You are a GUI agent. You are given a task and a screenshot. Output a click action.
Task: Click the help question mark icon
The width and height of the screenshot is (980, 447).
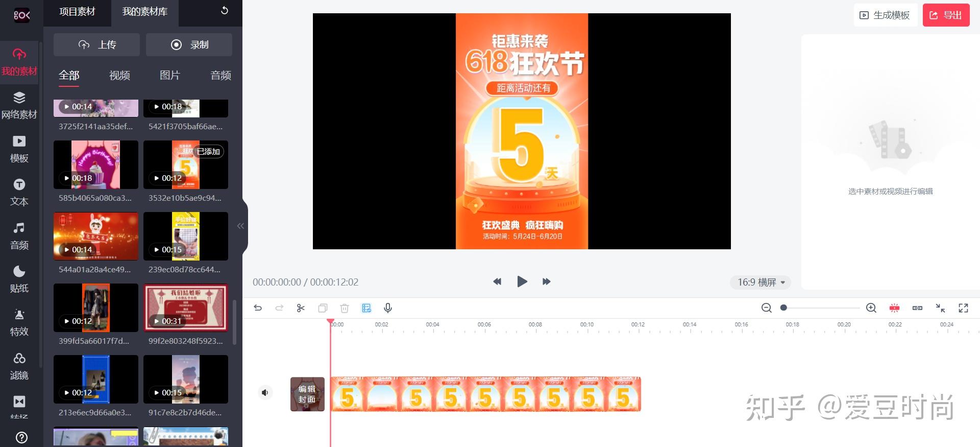tap(21, 437)
